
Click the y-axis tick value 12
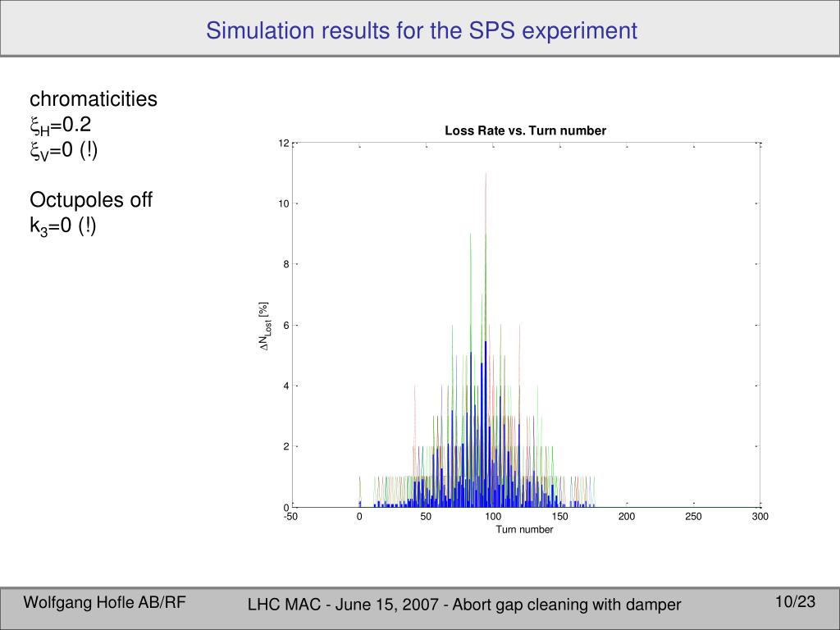[x=283, y=143]
